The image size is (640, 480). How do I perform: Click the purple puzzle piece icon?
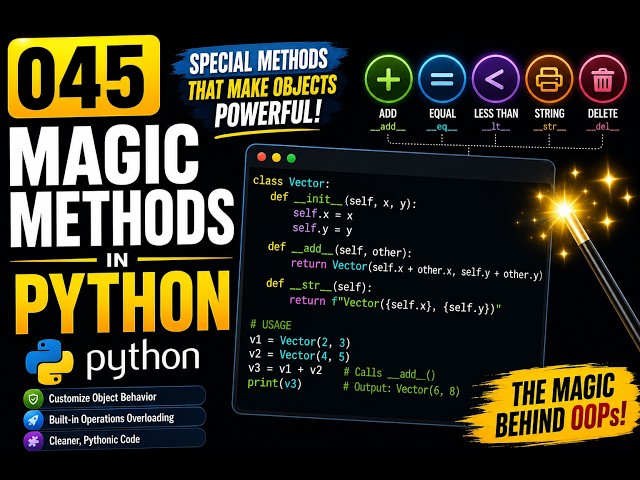click(33, 441)
